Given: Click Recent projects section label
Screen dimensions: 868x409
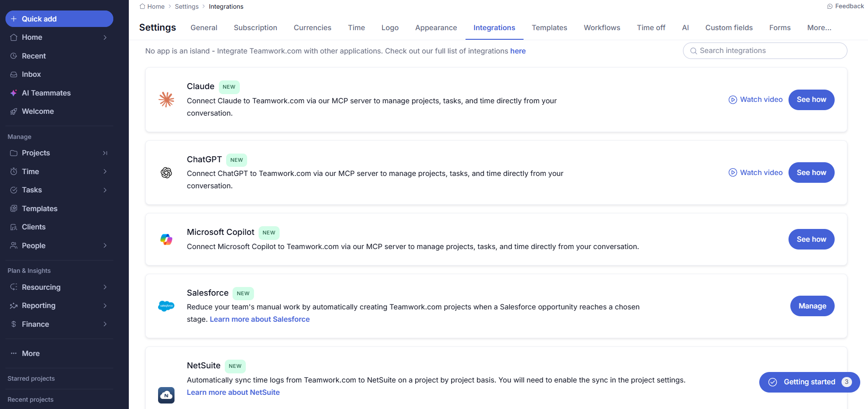Looking at the screenshot, I should click(31, 400).
